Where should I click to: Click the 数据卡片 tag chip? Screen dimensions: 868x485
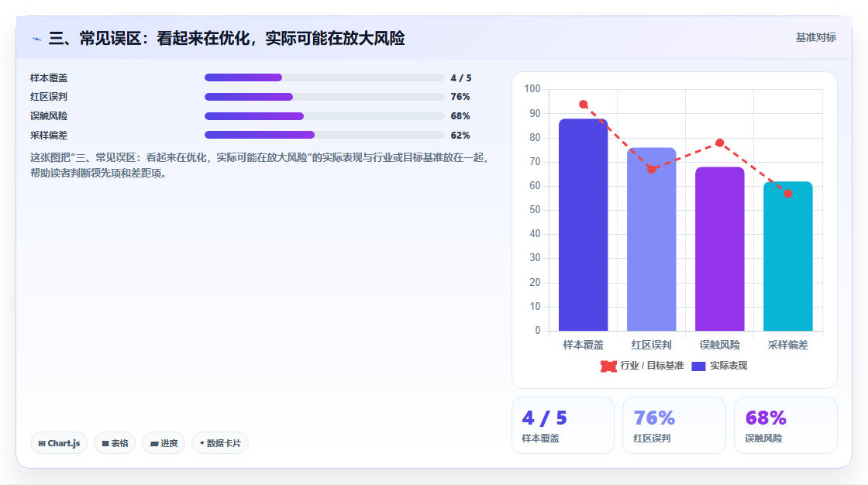tap(220, 443)
